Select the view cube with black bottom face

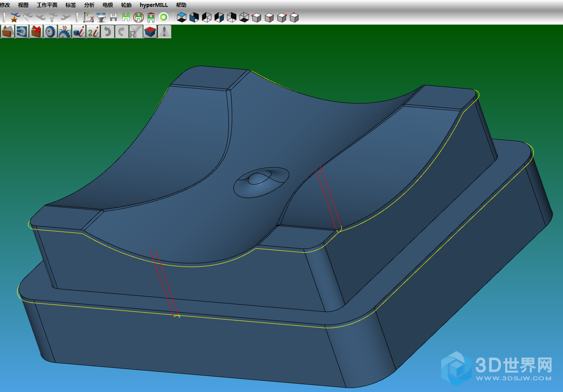tap(244, 17)
